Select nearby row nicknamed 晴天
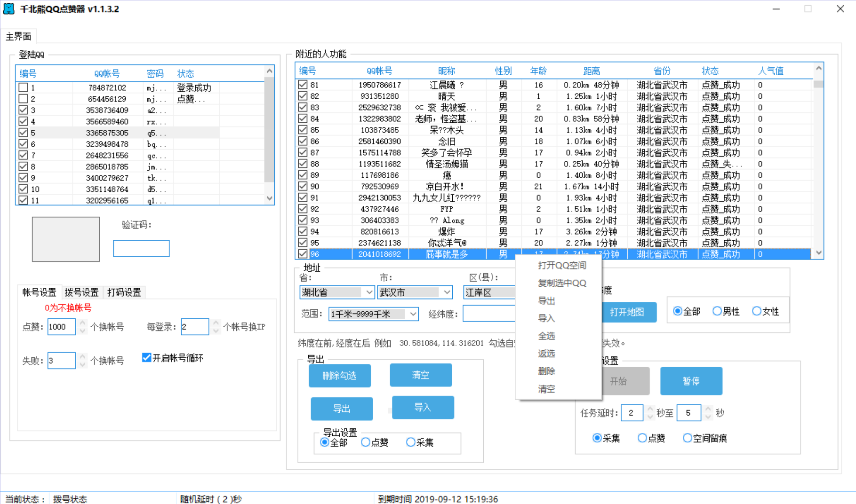The image size is (856, 504). (x=553, y=96)
